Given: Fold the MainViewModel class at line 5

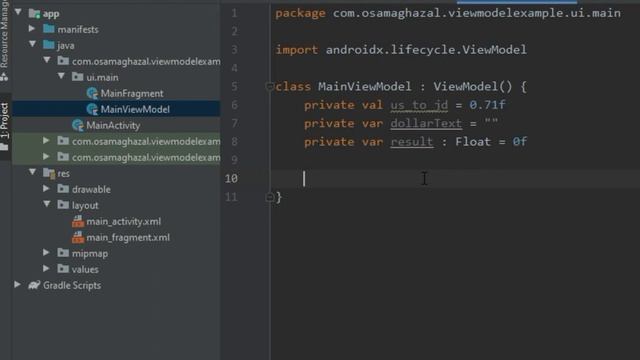Looking at the screenshot, I should click(x=269, y=87).
